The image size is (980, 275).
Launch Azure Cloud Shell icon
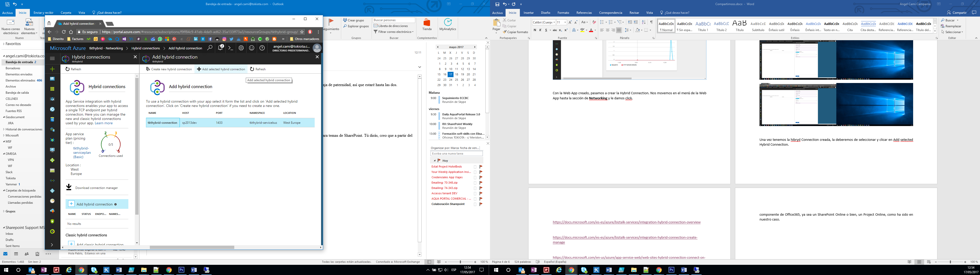[x=230, y=48]
